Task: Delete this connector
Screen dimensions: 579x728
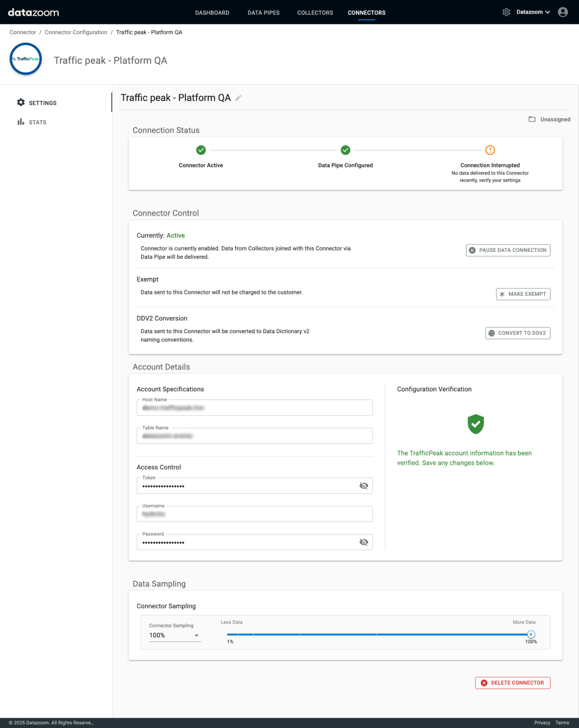Action: point(513,683)
